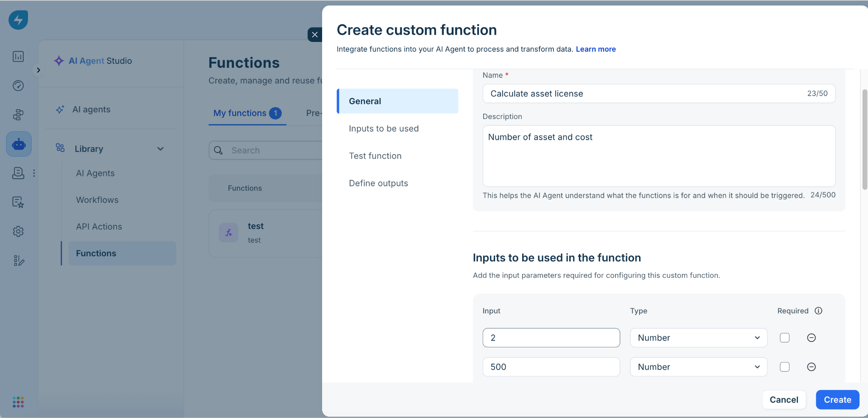Open Type dropdown for input 2
Viewport: 868px width, 418px height.
click(x=698, y=338)
